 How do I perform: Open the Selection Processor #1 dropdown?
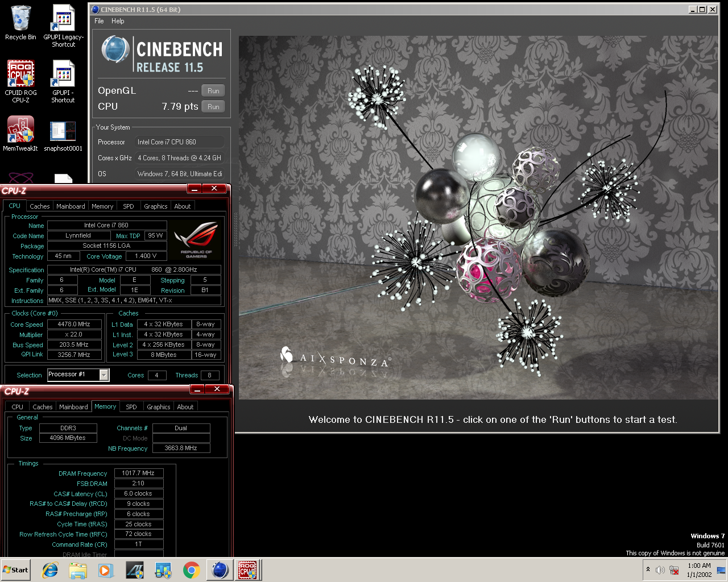tap(104, 375)
